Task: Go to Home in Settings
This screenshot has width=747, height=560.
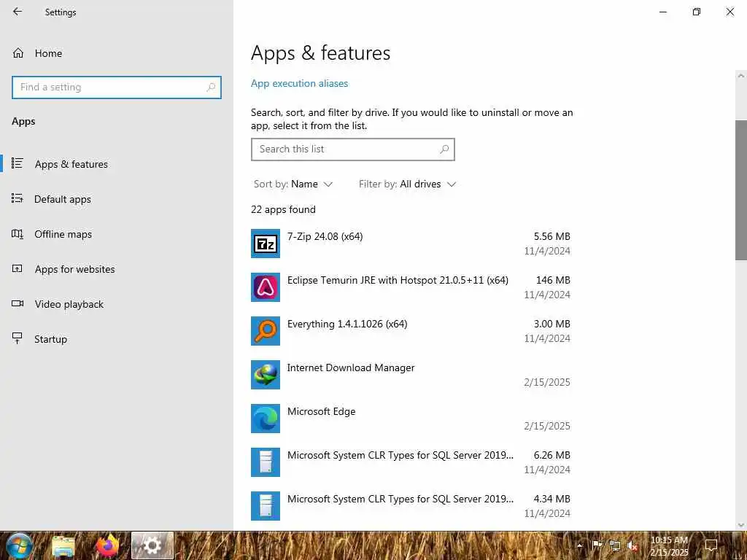Action: (x=48, y=53)
